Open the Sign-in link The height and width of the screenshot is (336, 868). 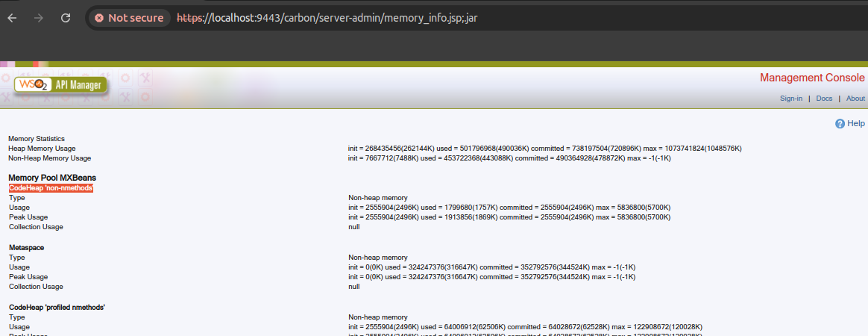tap(790, 99)
